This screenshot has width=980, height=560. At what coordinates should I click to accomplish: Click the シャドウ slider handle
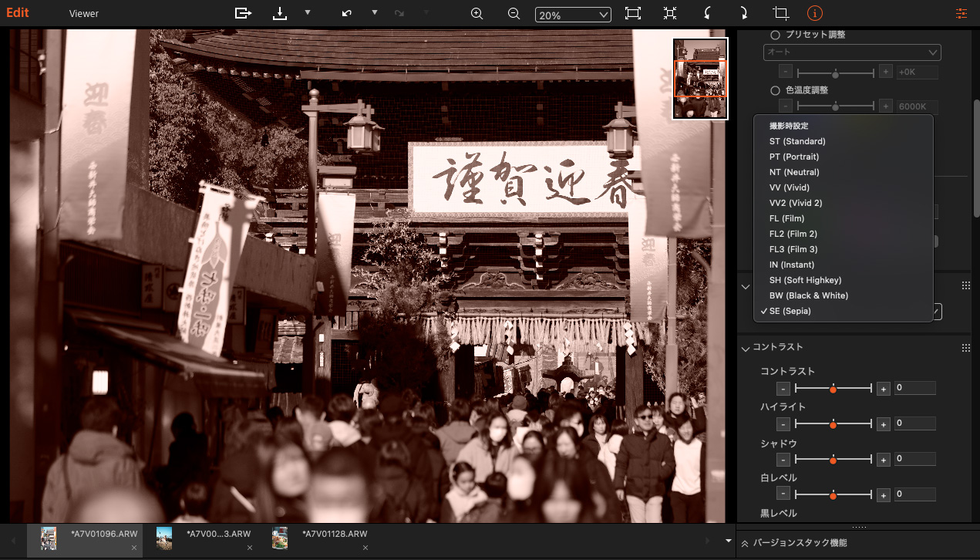click(x=833, y=460)
